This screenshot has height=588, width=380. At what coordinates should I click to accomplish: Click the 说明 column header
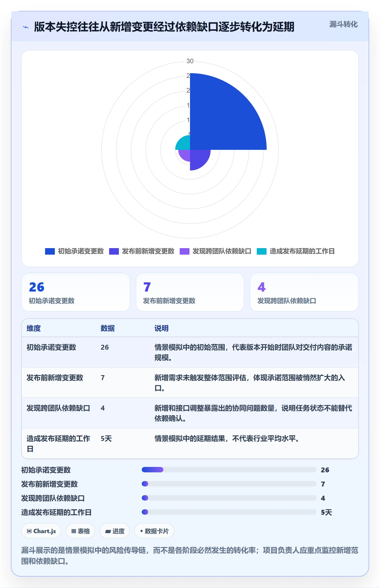point(161,328)
